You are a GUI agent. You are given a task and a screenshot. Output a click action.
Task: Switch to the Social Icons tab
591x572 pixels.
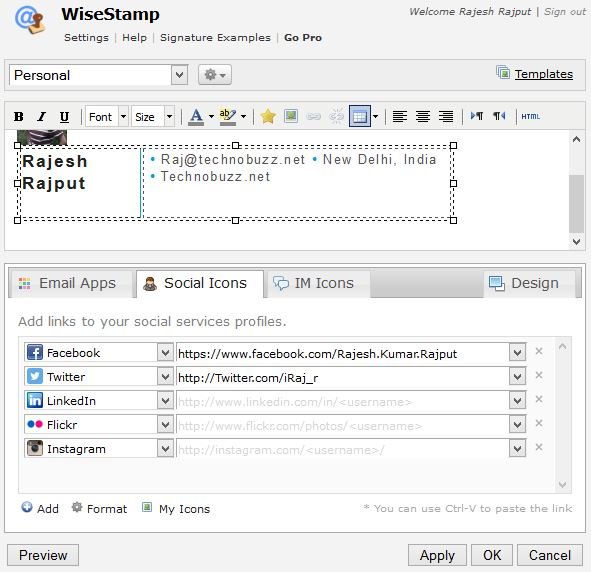pos(200,283)
